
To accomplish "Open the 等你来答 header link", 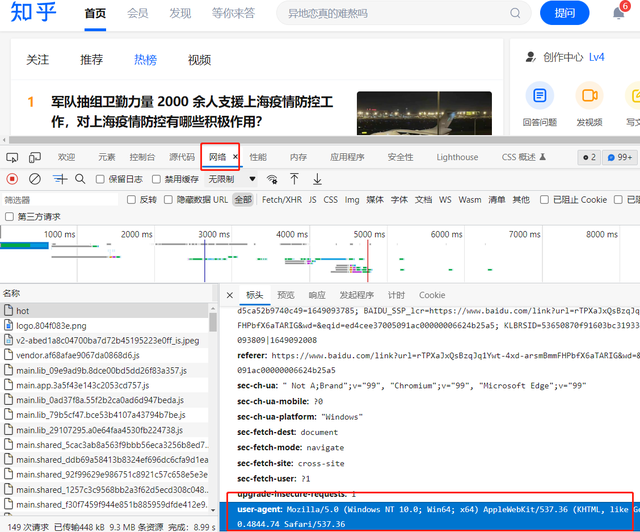I will coord(233,13).
